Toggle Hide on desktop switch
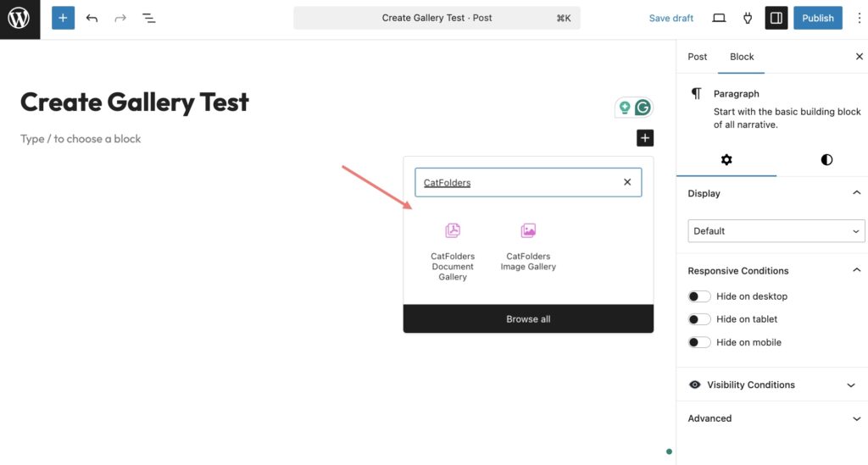 pyautogui.click(x=699, y=296)
